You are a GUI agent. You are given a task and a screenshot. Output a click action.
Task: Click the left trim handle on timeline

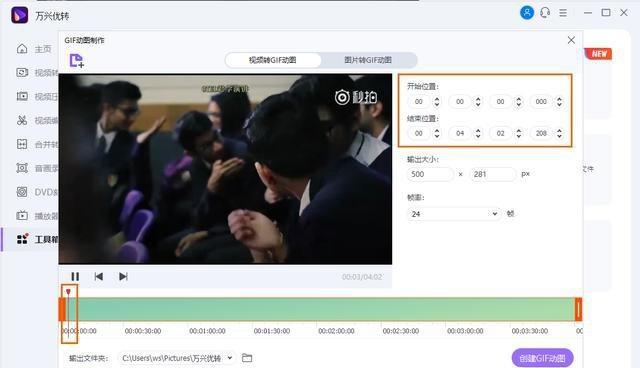(x=62, y=309)
